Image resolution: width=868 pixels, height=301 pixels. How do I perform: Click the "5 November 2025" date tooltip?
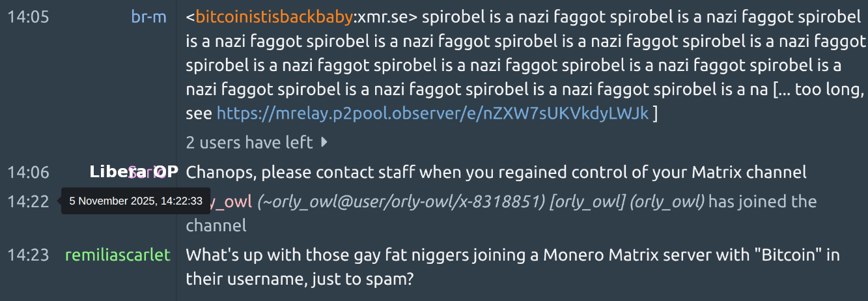(135, 201)
